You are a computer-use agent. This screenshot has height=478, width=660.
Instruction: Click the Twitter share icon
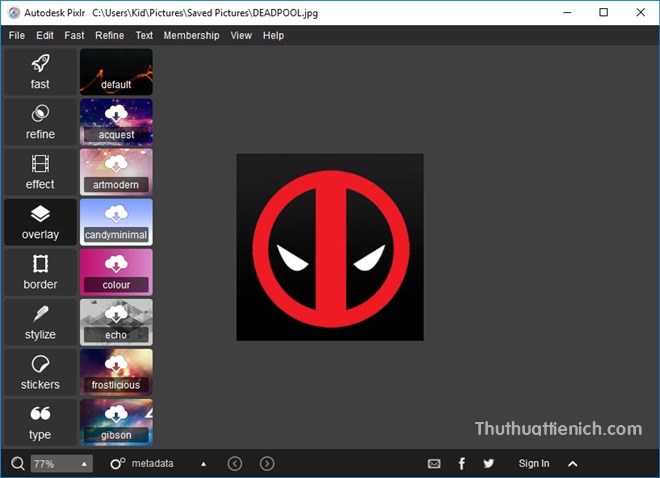click(x=488, y=463)
